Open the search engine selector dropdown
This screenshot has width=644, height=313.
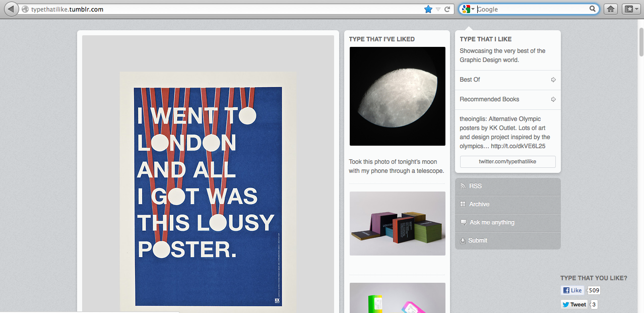tap(468, 9)
